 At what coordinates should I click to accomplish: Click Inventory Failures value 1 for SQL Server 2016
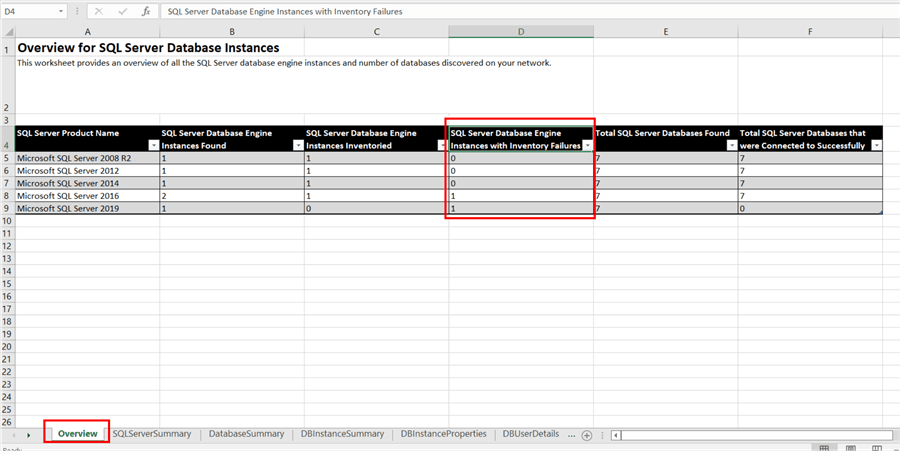pos(521,196)
